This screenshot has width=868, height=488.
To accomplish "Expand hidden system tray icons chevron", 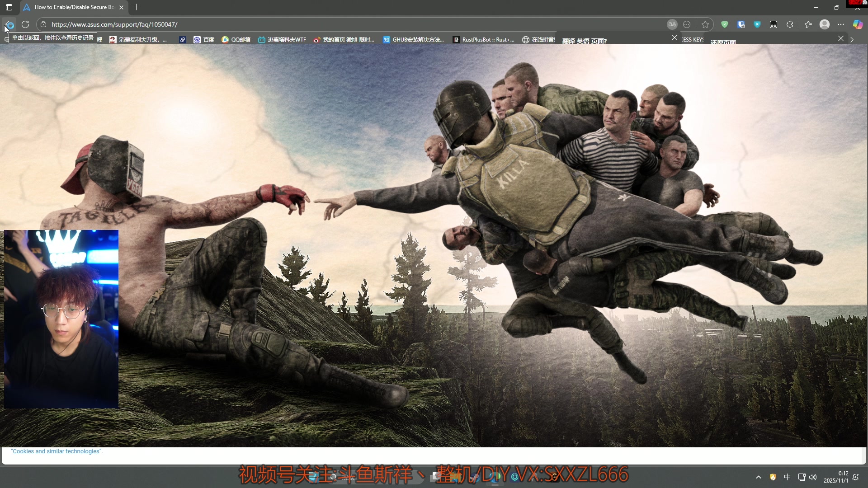I will (x=759, y=477).
